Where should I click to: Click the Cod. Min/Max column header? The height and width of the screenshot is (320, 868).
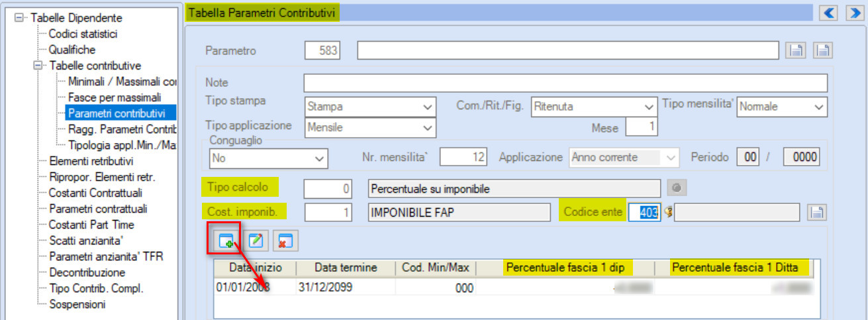point(436,268)
